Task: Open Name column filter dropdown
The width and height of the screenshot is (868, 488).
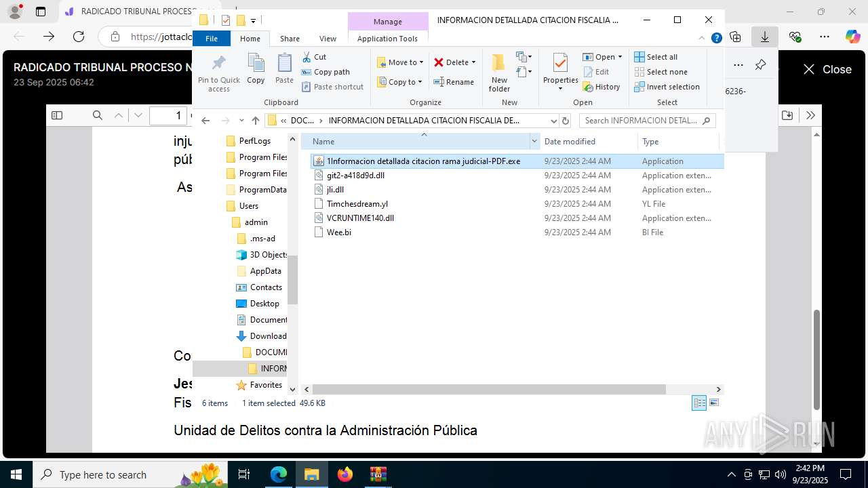Action: pyautogui.click(x=534, y=142)
